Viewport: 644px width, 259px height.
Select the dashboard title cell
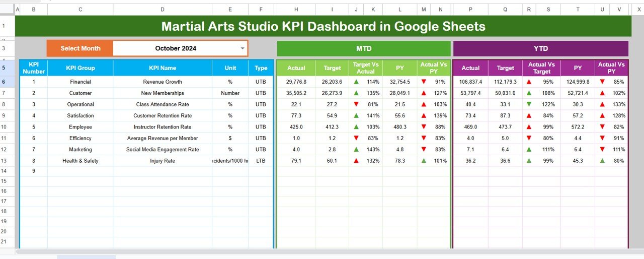[x=323, y=26]
